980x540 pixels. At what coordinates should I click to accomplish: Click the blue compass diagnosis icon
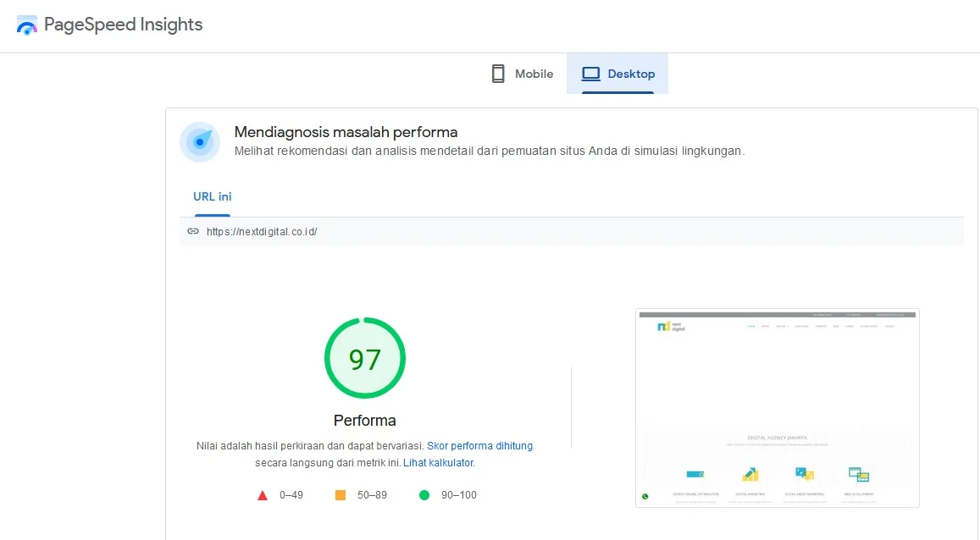pos(200,142)
